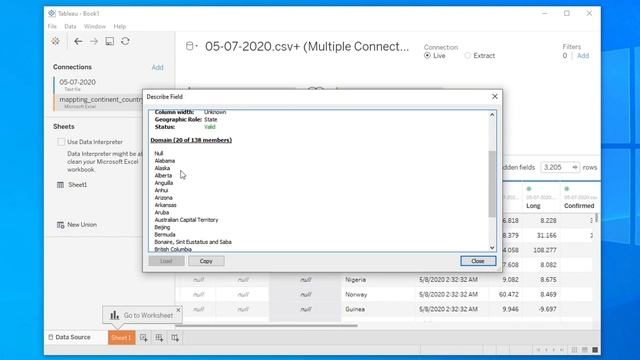
Task: Click the Close button in Describe Field
Action: tap(478, 261)
